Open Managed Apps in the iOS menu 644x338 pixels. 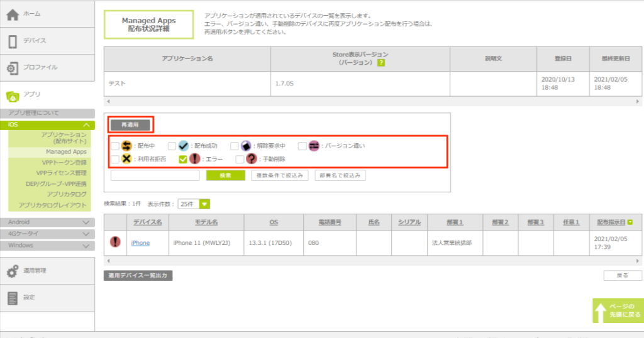(x=66, y=152)
